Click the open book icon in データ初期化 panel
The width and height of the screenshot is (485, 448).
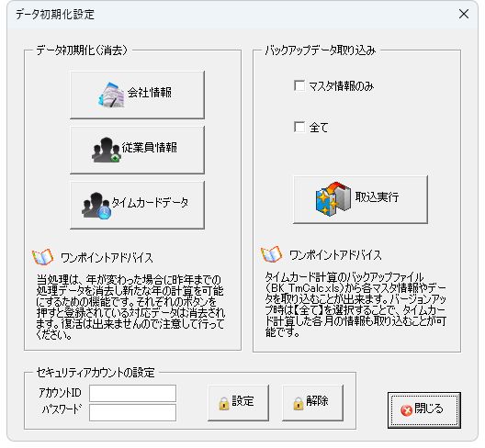42,257
